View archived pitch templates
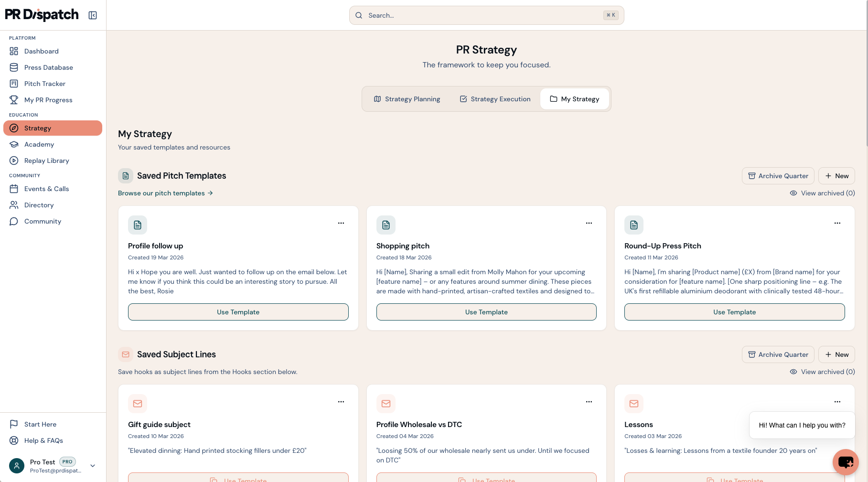This screenshot has width=868, height=482. [822, 193]
